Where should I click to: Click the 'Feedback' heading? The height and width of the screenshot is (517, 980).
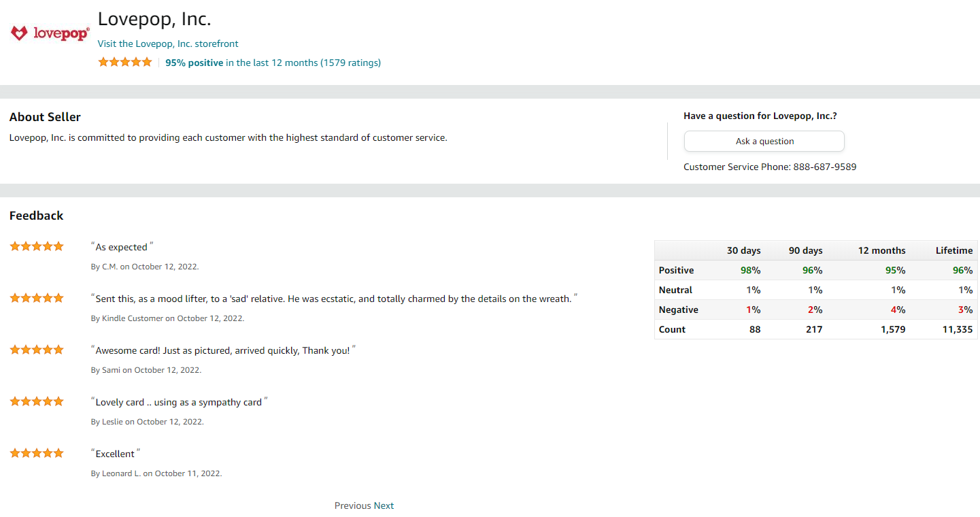click(x=36, y=216)
